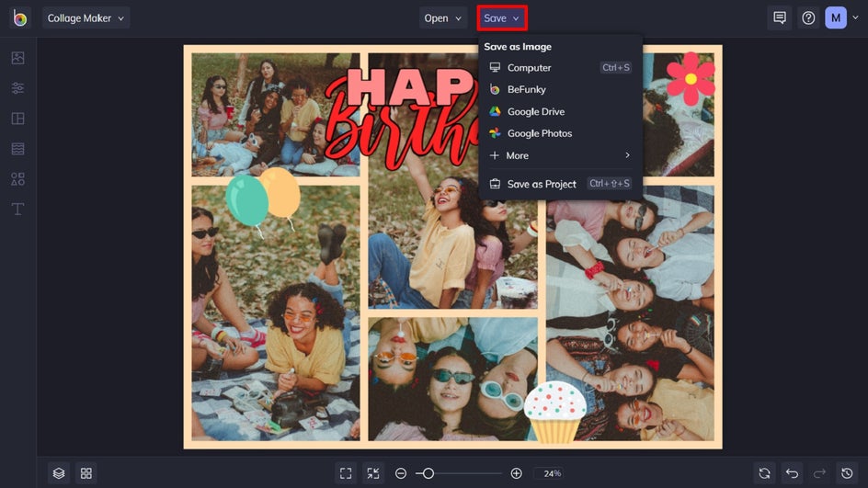Open the Open dropdown menu
868x488 pixels.
pos(442,17)
